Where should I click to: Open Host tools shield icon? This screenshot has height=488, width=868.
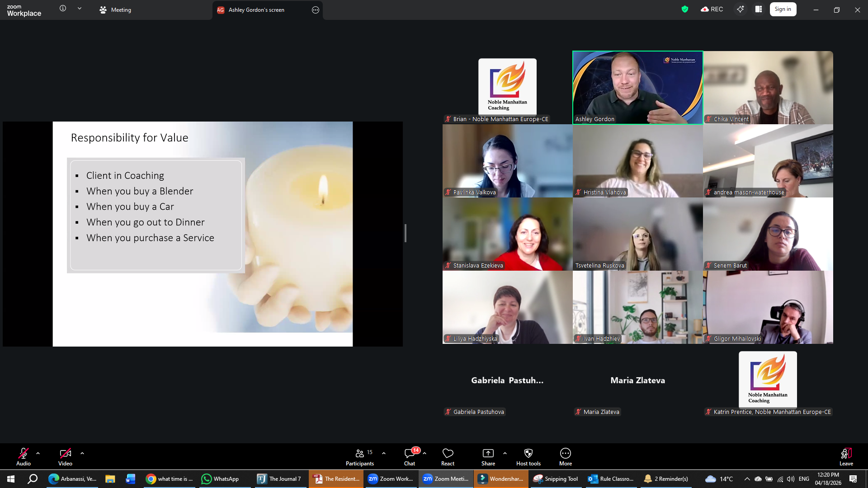[528, 456]
